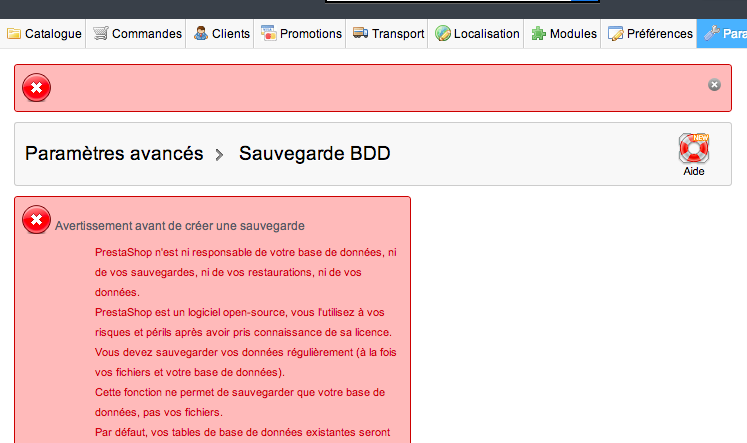Click the Paramètres avancés breadcrumb title

(x=114, y=153)
